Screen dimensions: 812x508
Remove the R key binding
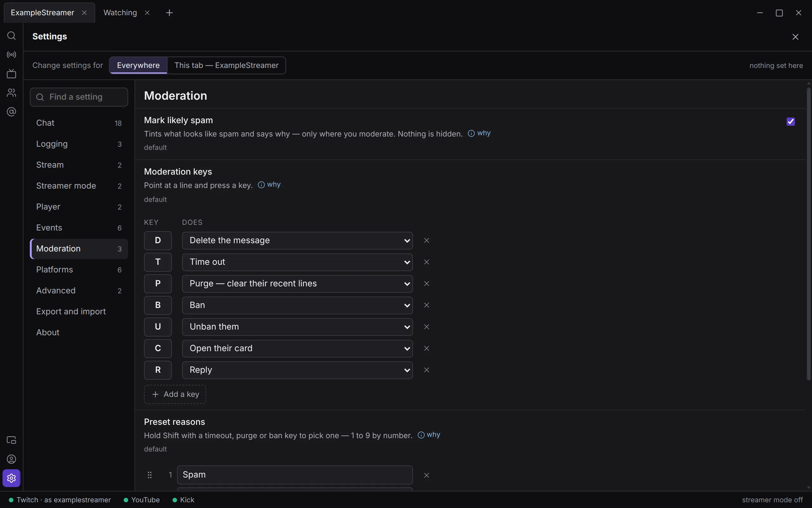(x=427, y=370)
